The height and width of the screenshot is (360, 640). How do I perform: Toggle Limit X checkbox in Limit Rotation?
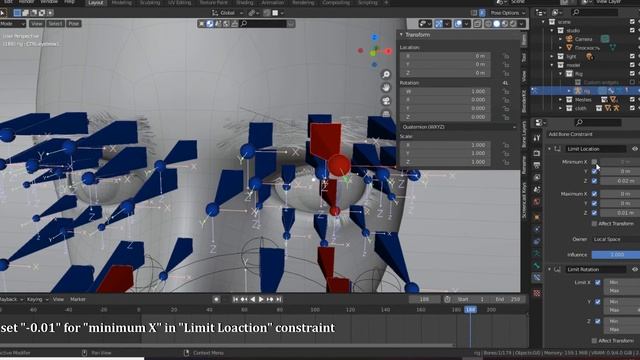coord(598,282)
